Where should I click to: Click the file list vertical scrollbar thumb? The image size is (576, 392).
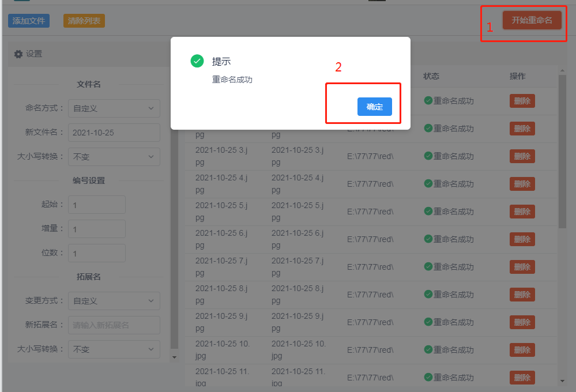pyautogui.click(x=562, y=152)
